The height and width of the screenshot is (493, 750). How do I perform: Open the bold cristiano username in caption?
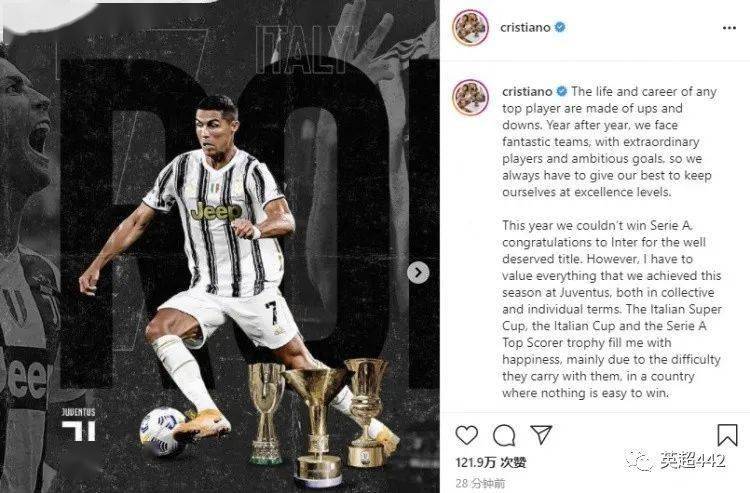[x=527, y=91]
